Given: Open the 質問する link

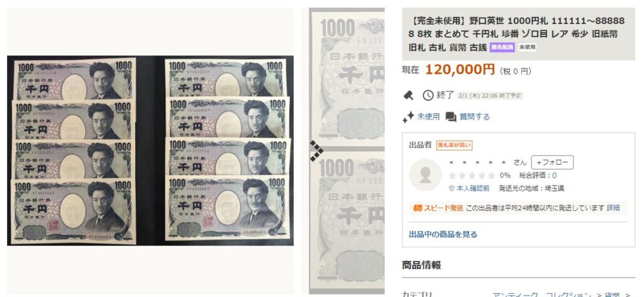Looking at the screenshot, I should coord(474,117).
